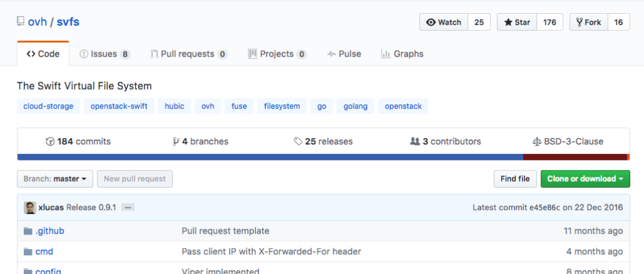Viewport: 644px width, 274px height.
Task: Click the branches icon next to 4 branches
Action: point(176,142)
